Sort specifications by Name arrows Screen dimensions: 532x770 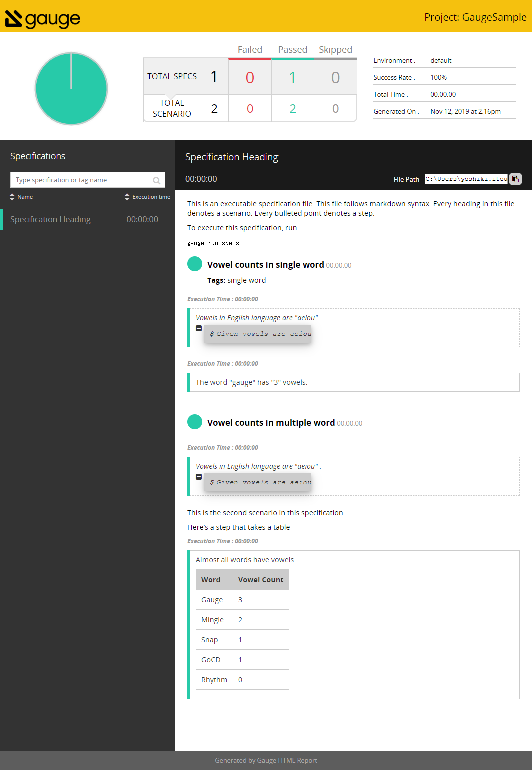12,197
